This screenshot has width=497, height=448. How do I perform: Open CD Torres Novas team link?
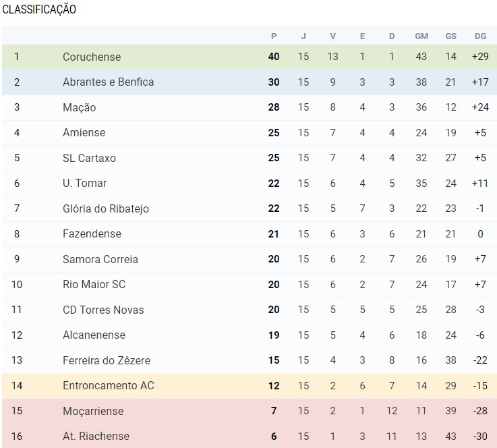[x=103, y=310]
